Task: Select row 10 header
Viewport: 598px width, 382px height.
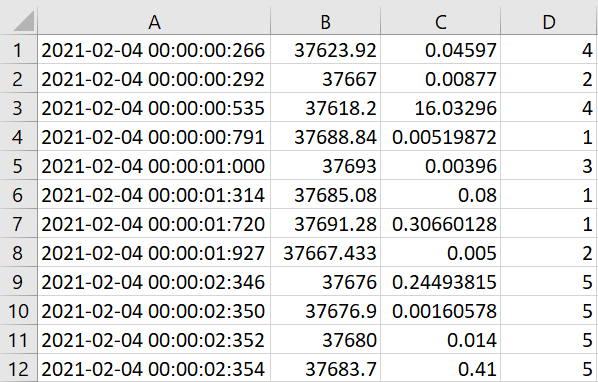Action: coord(19,310)
